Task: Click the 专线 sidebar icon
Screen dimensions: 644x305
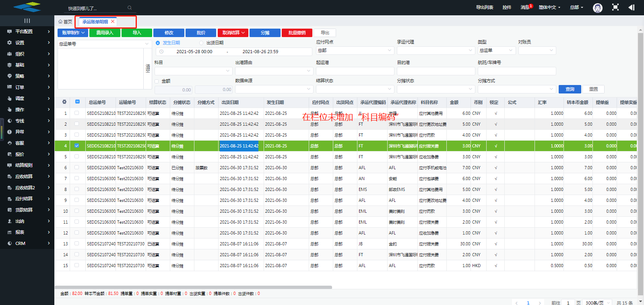Action: click(10, 120)
